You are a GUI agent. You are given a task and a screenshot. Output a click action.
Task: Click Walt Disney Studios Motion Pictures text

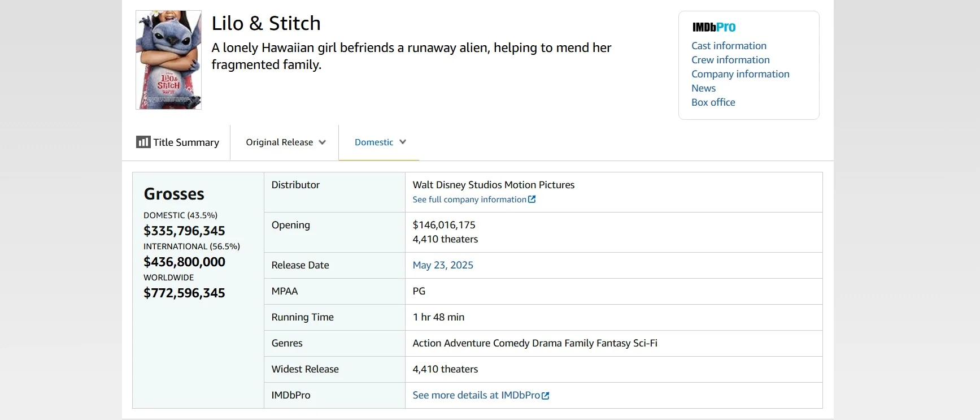tap(493, 185)
